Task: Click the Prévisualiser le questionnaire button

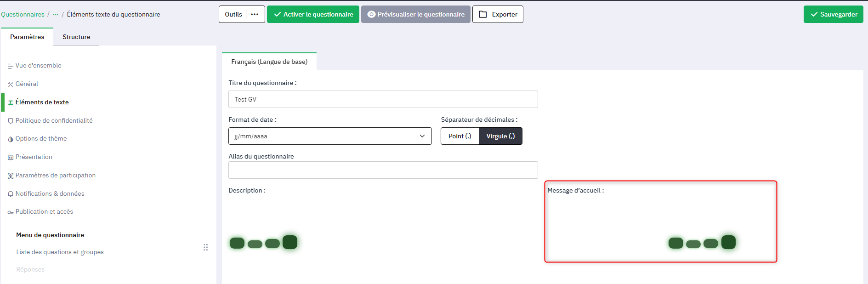Action: point(416,14)
